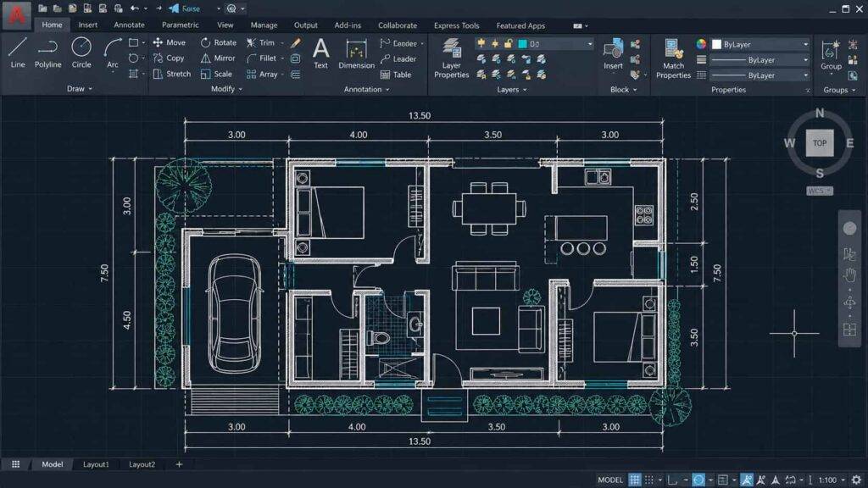Select the Leader tool
868x488 pixels.
pos(398,58)
